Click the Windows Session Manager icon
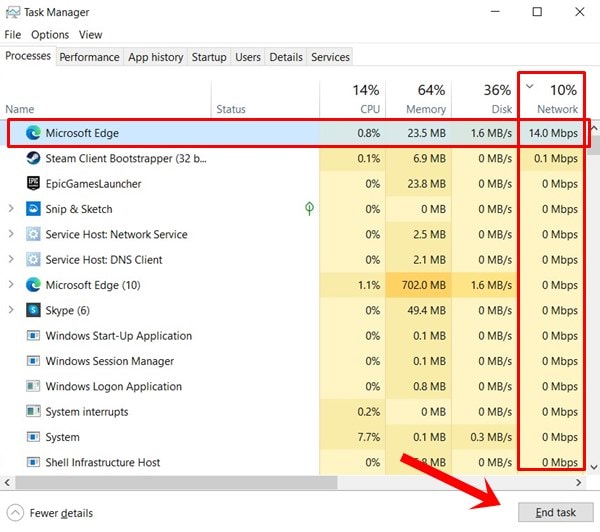 [x=33, y=361]
